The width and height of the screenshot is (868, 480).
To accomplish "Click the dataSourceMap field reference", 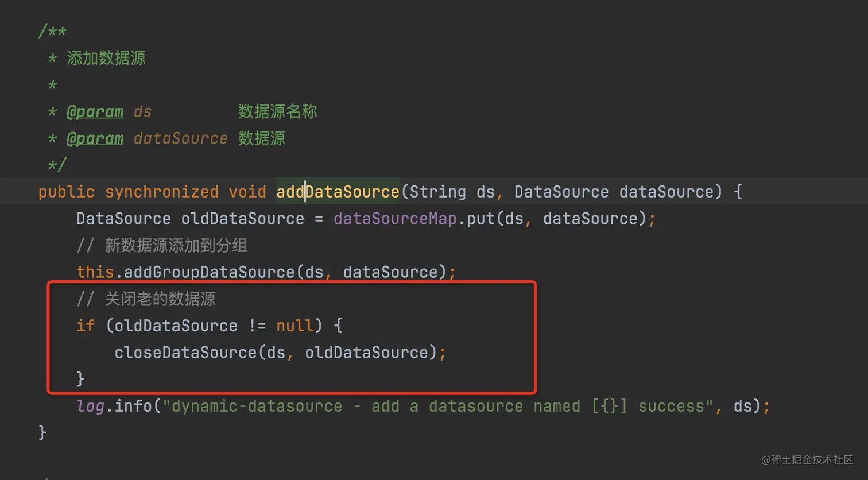I will pos(395,219).
